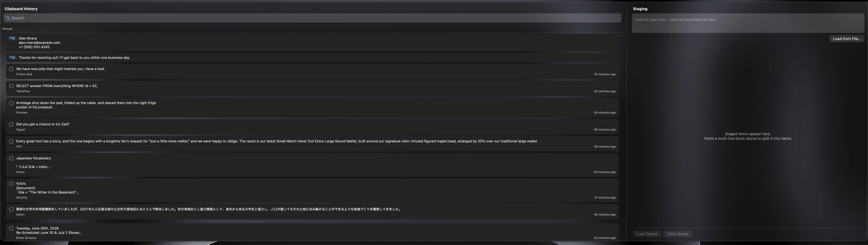Select the circle for the Ghostty document clip

point(11,184)
